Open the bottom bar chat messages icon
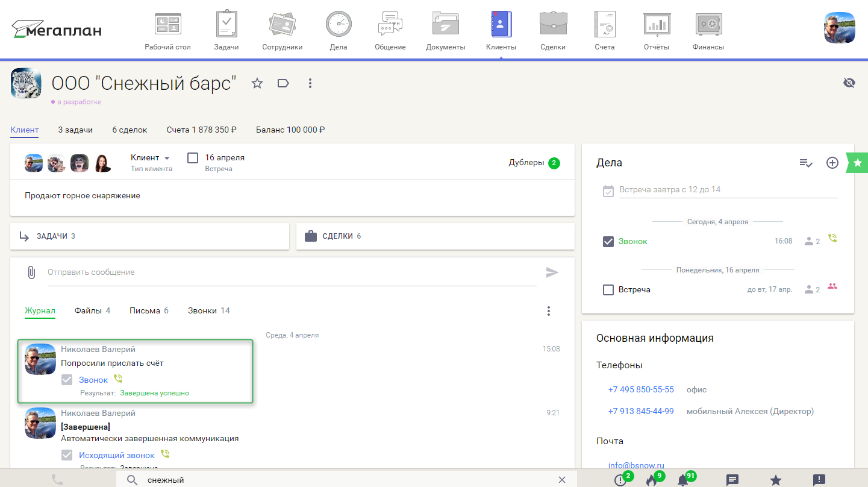Screen dimensions: 868x487 tap(732, 480)
